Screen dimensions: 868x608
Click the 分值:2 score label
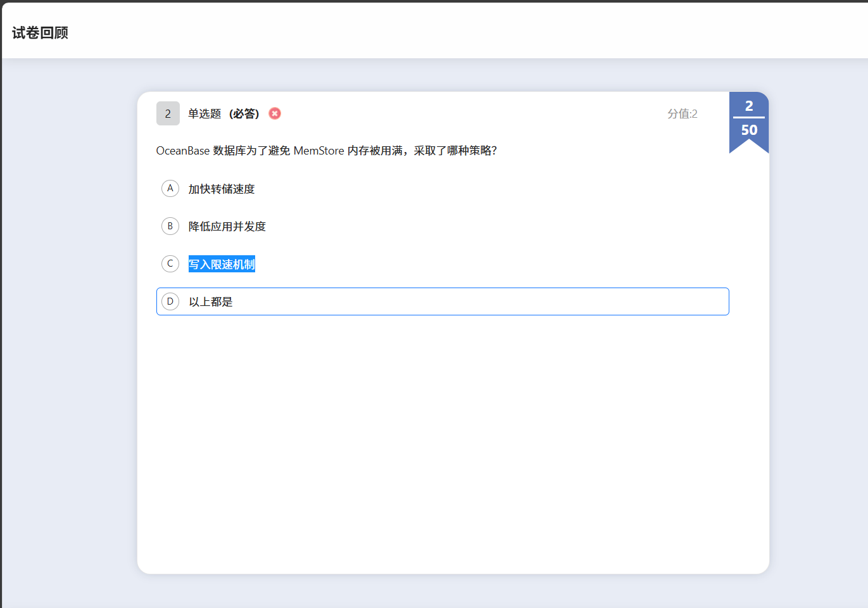(x=682, y=114)
